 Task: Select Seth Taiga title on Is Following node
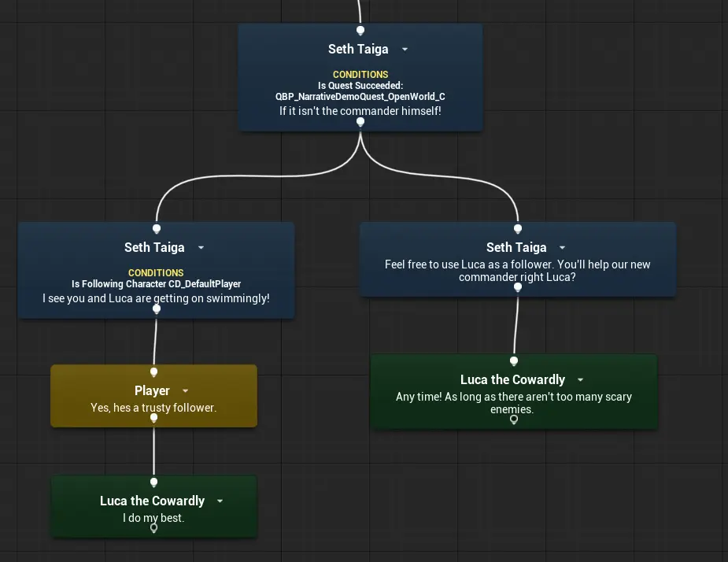point(154,248)
